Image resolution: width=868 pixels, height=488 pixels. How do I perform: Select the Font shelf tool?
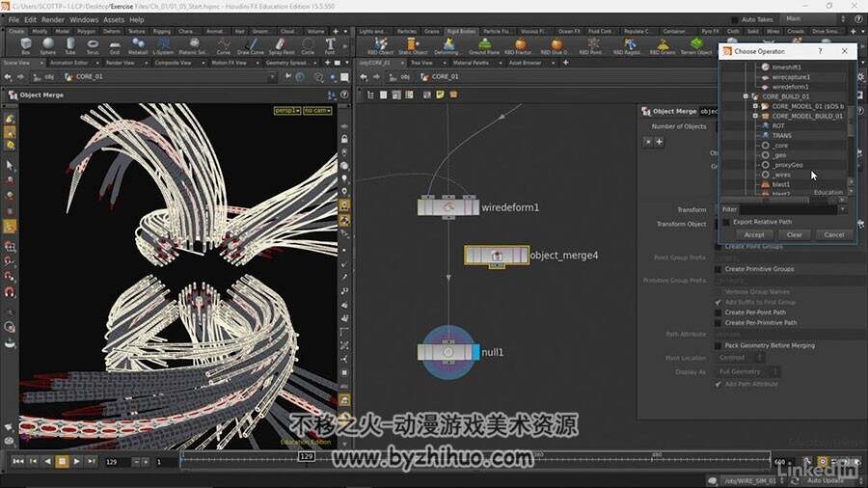click(330, 46)
